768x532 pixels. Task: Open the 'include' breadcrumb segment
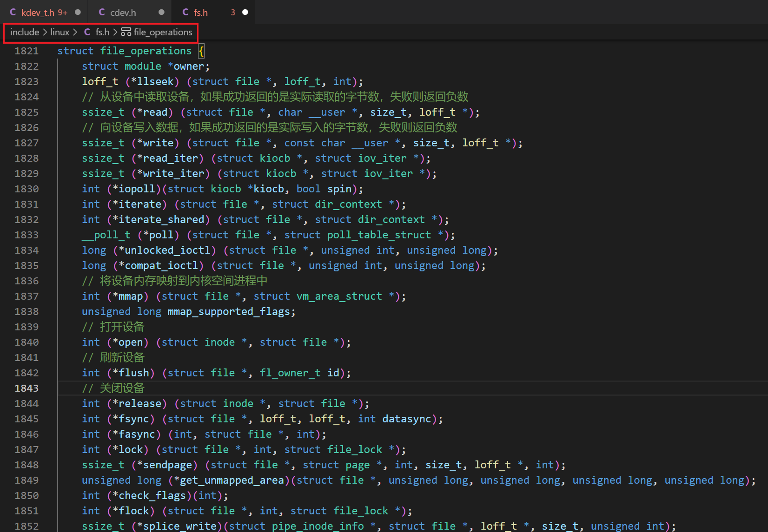pyautogui.click(x=25, y=33)
